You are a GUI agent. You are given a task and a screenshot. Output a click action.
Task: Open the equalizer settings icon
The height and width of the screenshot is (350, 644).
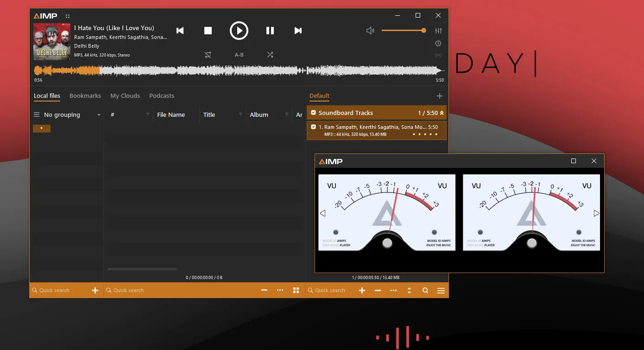pyautogui.click(x=438, y=31)
